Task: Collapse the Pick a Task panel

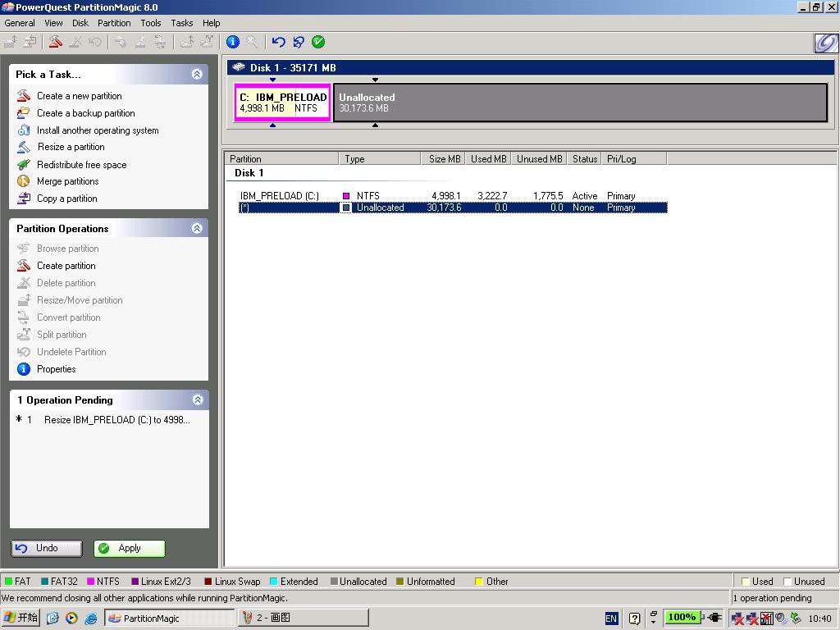Action: [x=197, y=74]
